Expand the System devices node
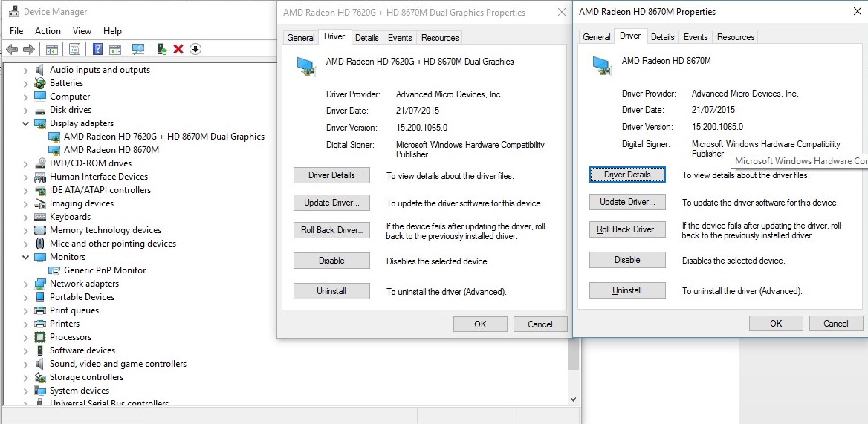 [x=25, y=391]
